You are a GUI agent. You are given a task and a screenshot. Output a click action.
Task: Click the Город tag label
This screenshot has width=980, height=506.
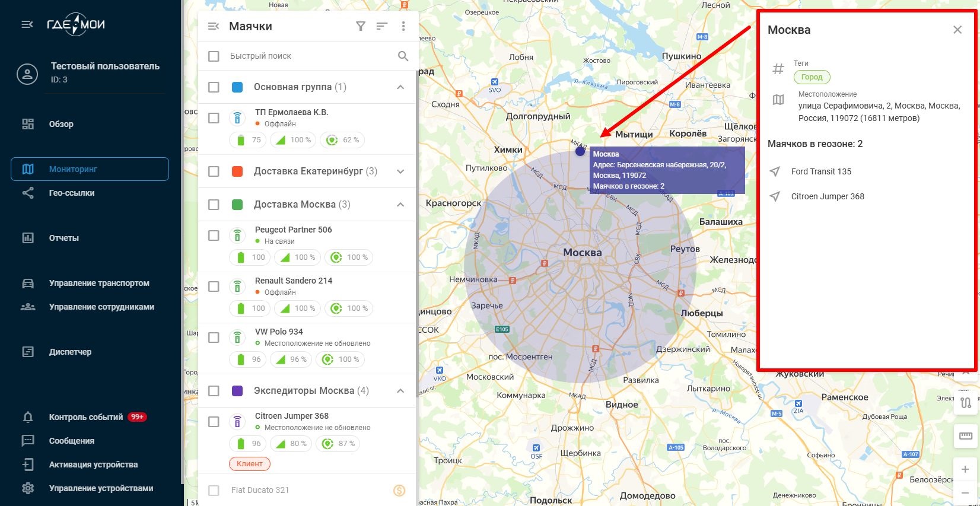pyautogui.click(x=812, y=77)
